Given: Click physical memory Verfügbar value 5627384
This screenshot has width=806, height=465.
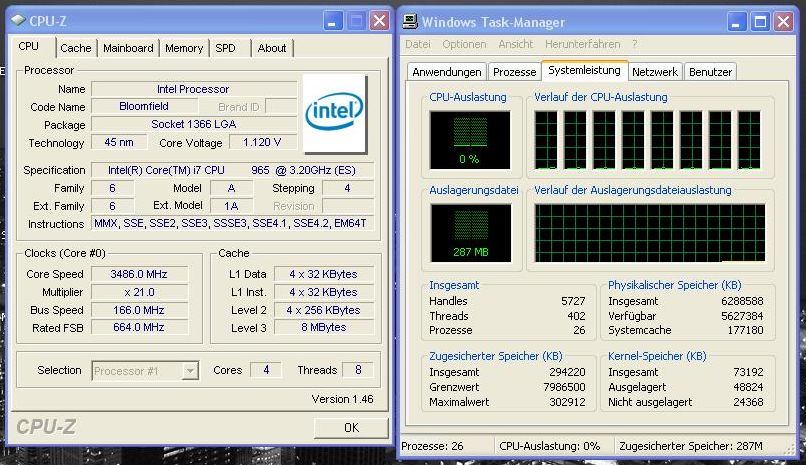Looking at the screenshot, I should click(x=742, y=316).
